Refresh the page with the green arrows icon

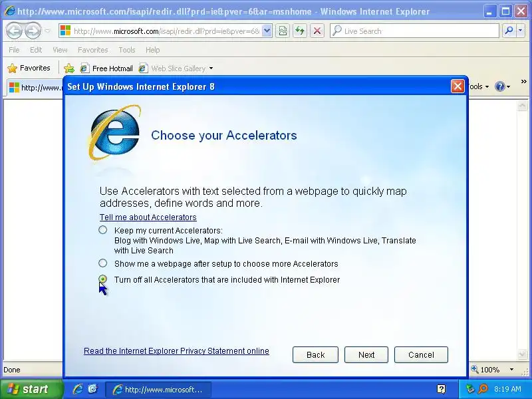click(300, 31)
